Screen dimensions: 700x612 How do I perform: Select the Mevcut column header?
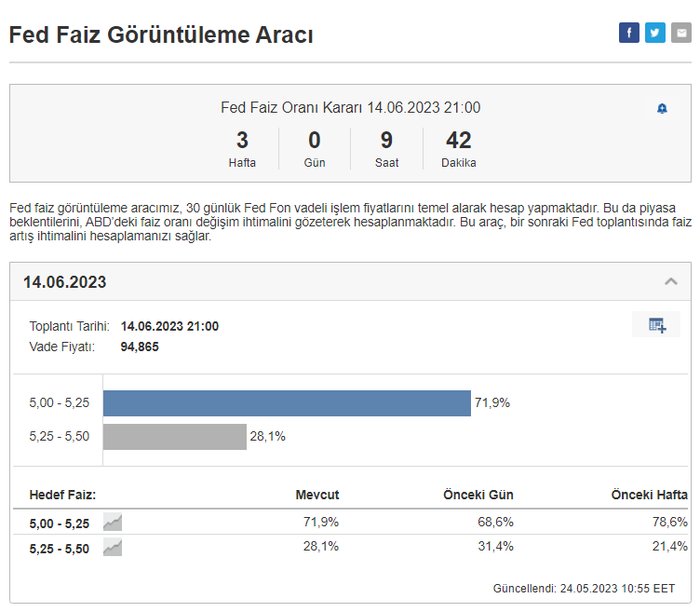[x=317, y=495]
